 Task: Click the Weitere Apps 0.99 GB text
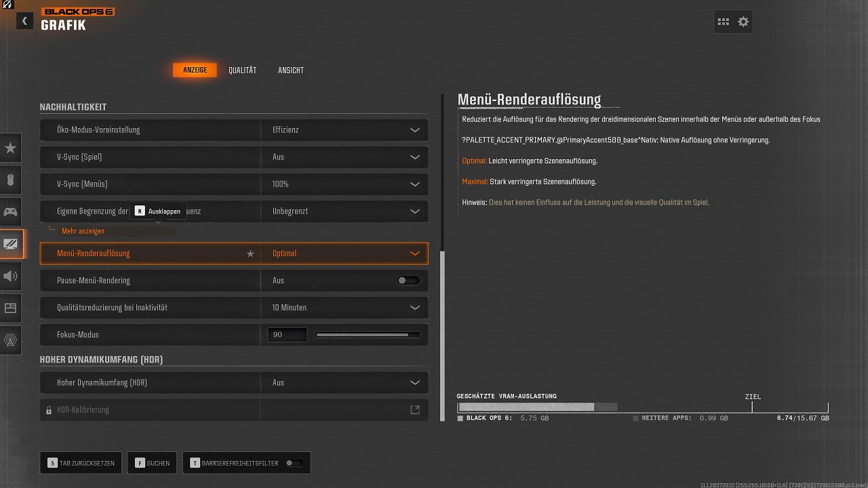coord(685,418)
